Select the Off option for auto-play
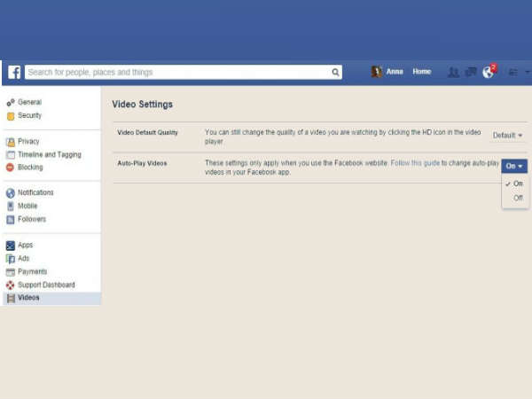 coord(518,198)
